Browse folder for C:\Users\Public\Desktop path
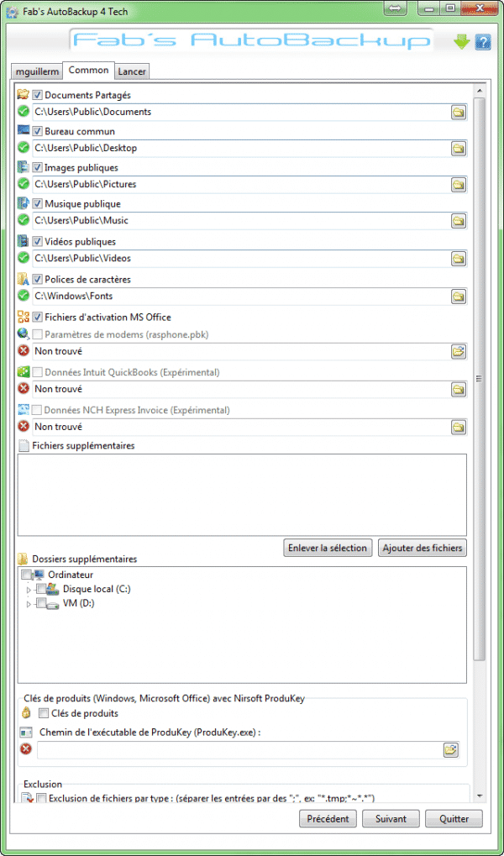Viewport: 504px width, 856px height. point(458,149)
